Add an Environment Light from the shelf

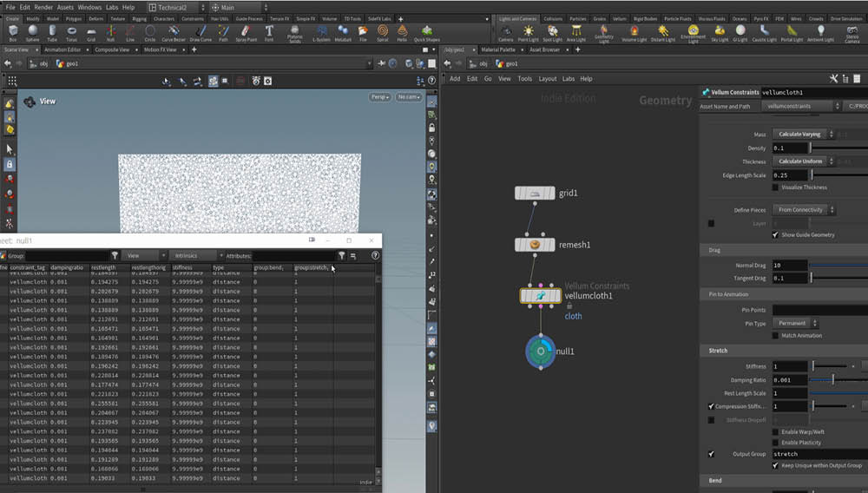[x=693, y=32]
